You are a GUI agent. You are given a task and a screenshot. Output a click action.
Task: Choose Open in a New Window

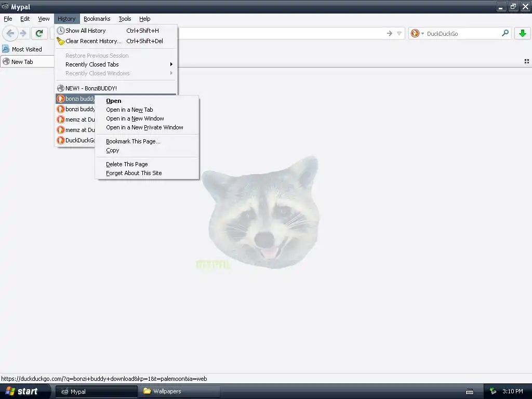coord(147,118)
